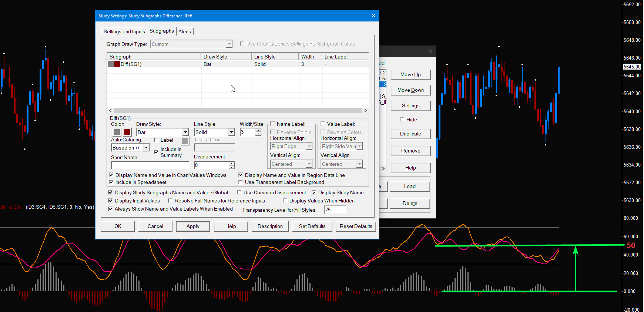Click into the Short Name field
The width and height of the screenshot is (644, 312).
[150, 165]
